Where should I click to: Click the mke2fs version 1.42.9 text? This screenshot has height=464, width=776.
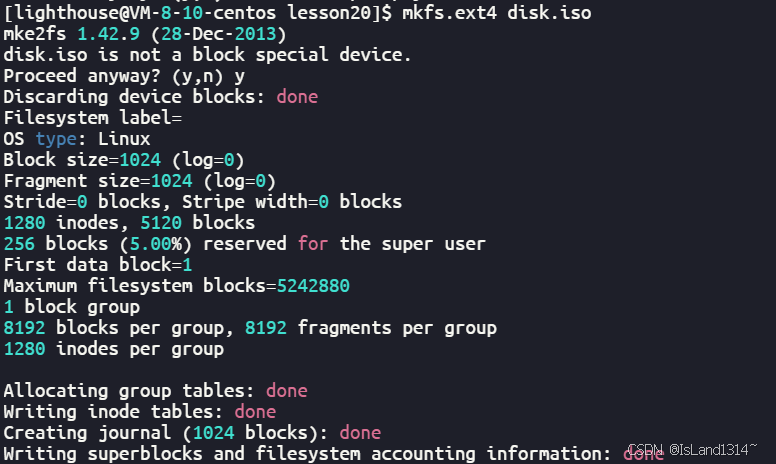click(108, 34)
